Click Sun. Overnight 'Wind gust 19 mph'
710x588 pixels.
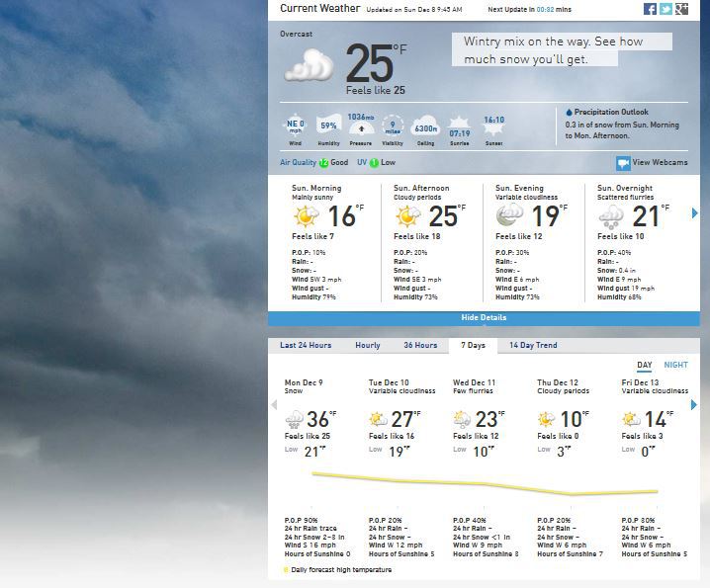point(625,289)
